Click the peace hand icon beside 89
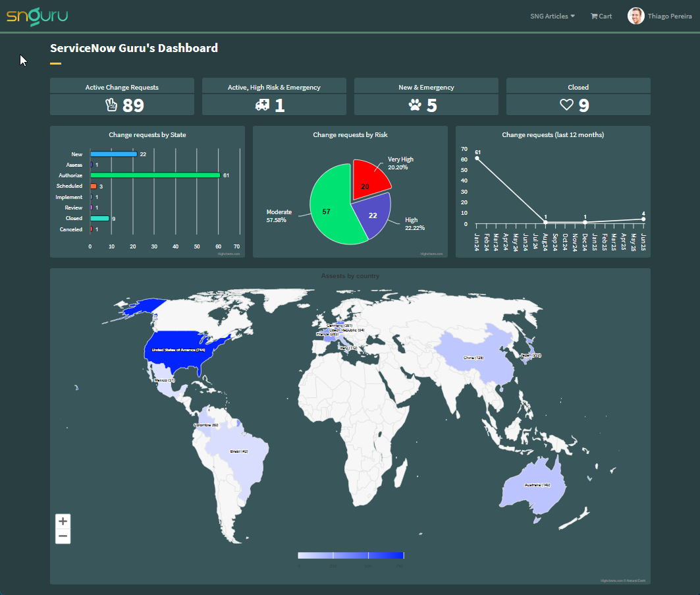Image resolution: width=700 pixels, height=595 pixels. click(x=111, y=105)
